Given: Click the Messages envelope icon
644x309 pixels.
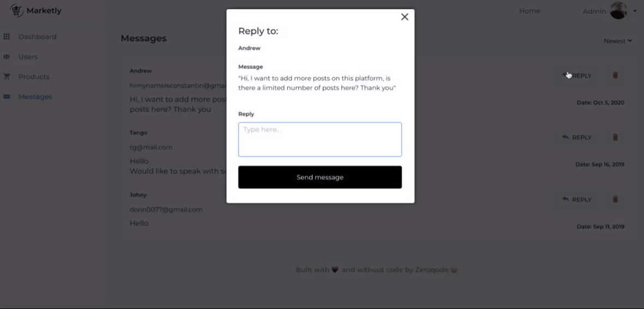Looking at the screenshot, I should pyautogui.click(x=7, y=97).
